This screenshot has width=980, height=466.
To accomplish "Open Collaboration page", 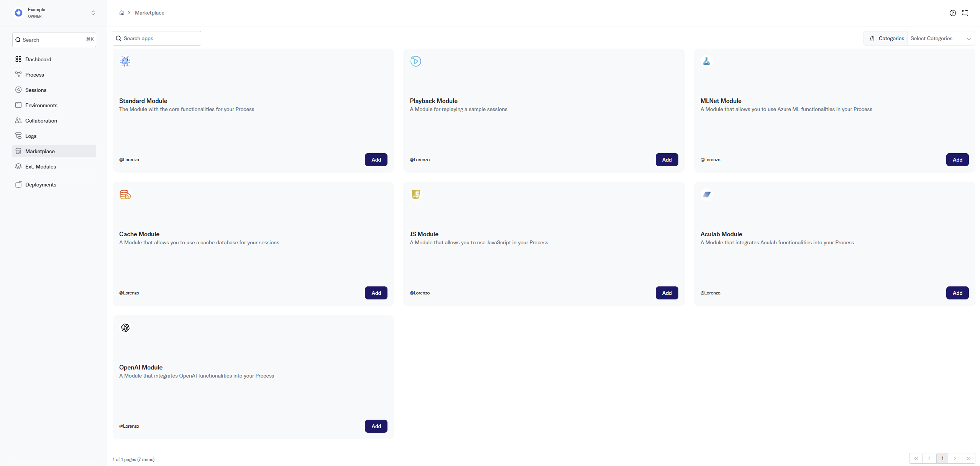I will tap(54, 121).
